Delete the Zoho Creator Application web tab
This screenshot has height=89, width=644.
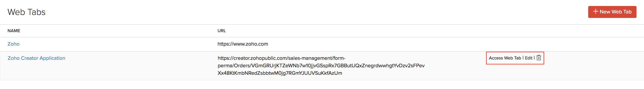539,58
